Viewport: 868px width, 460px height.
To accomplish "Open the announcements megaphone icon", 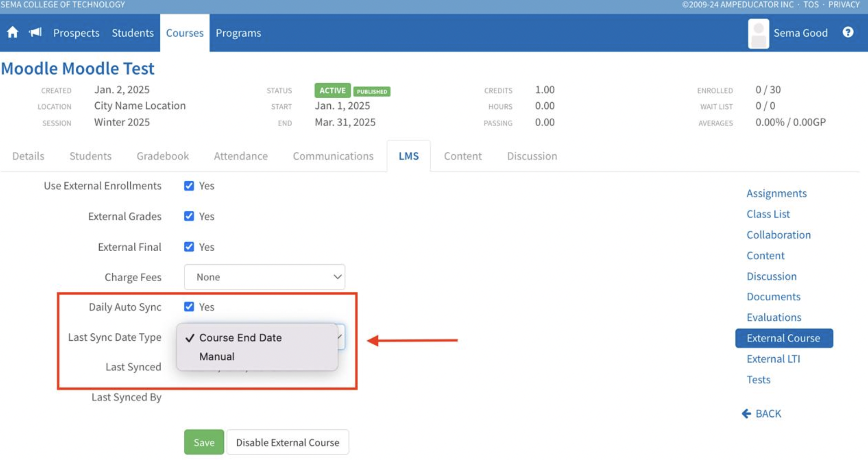I will (35, 32).
